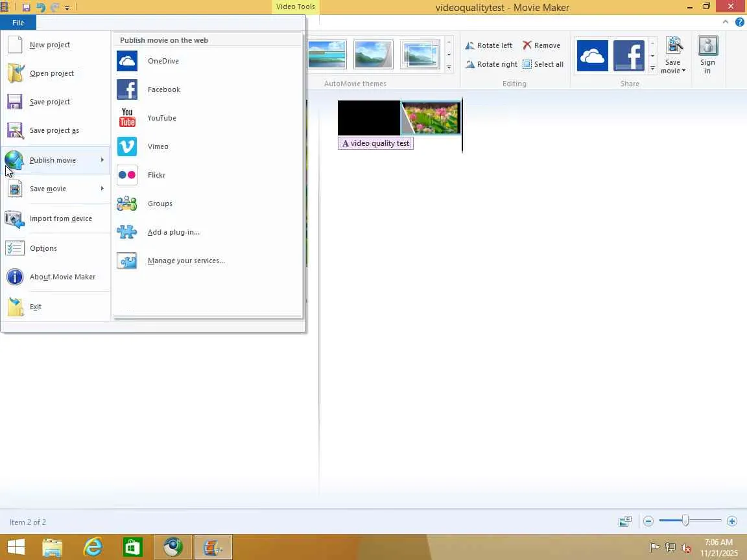This screenshot has height=560, width=747.
Task: Click Save icon in quick access toolbar
Action: (x=27, y=7)
